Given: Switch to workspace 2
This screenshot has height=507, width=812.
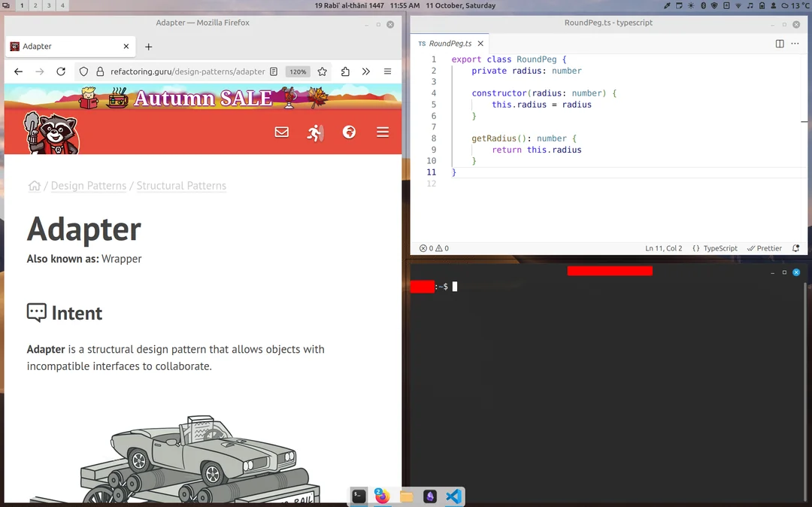Looking at the screenshot, I should point(35,6).
